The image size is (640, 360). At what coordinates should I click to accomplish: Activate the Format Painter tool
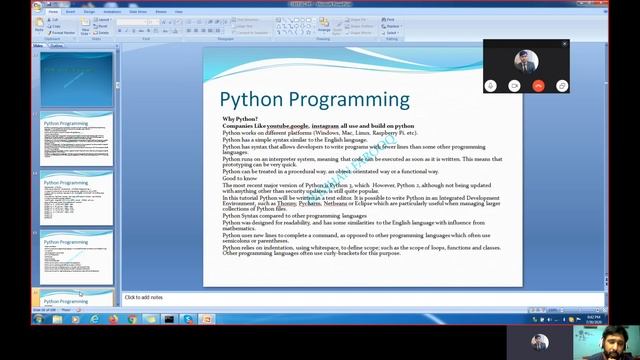click(x=61, y=33)
